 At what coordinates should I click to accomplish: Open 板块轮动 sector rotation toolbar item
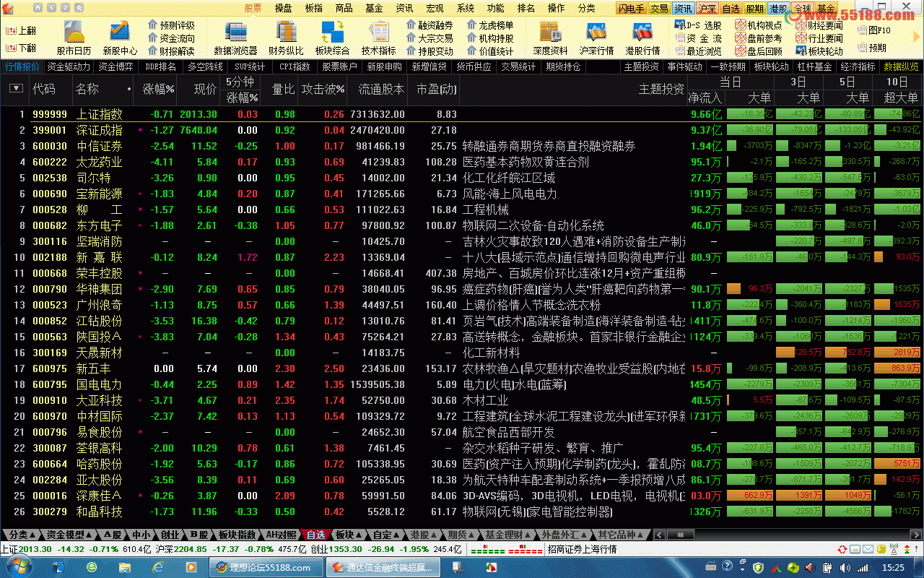(819, 51)
